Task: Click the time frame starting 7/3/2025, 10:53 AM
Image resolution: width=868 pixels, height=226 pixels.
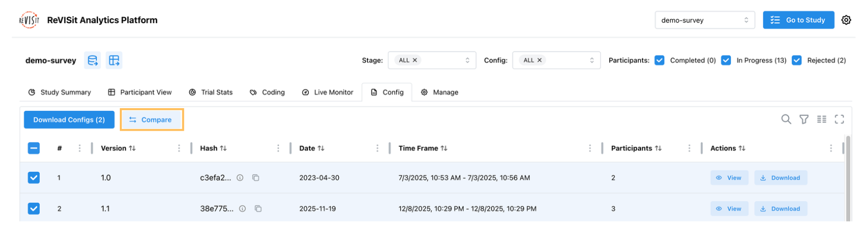Action: 464,178
